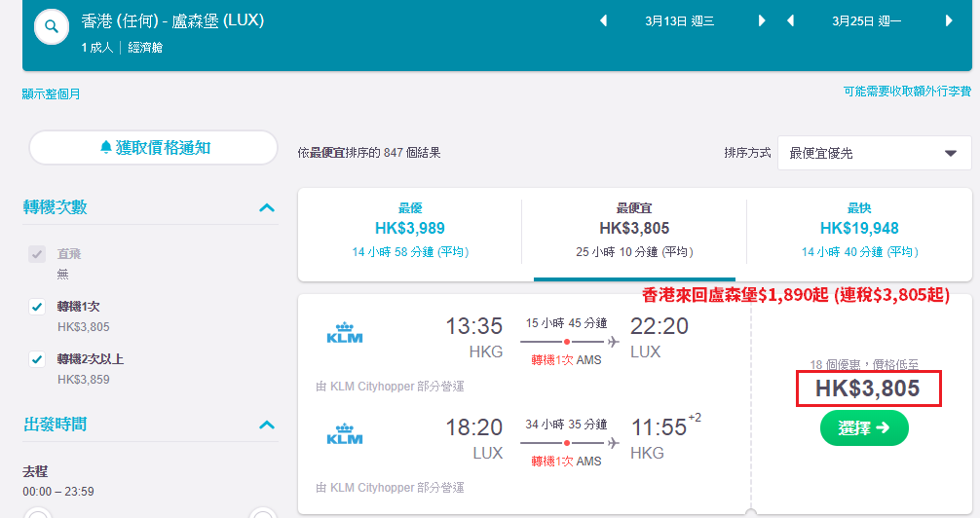Click the 00:00 – 23:59 time range
The image size is (980, 518).
(x=58, y=492)
